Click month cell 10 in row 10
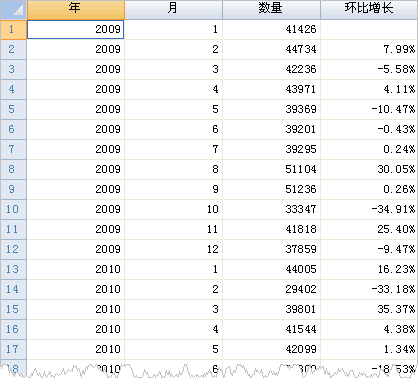This screenshot has width=418, height=378. 173,210
